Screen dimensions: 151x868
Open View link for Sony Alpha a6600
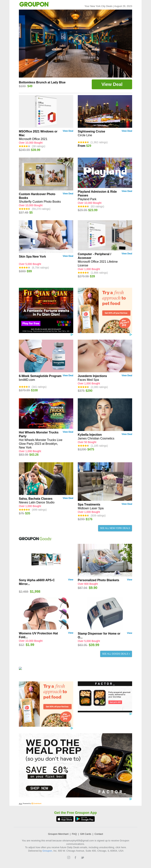point(71,580)
